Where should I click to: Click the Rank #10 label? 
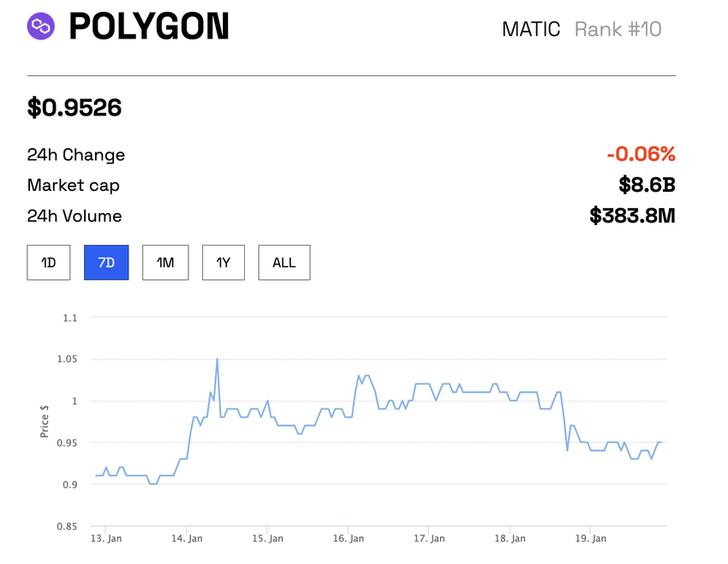click(618, 29)
